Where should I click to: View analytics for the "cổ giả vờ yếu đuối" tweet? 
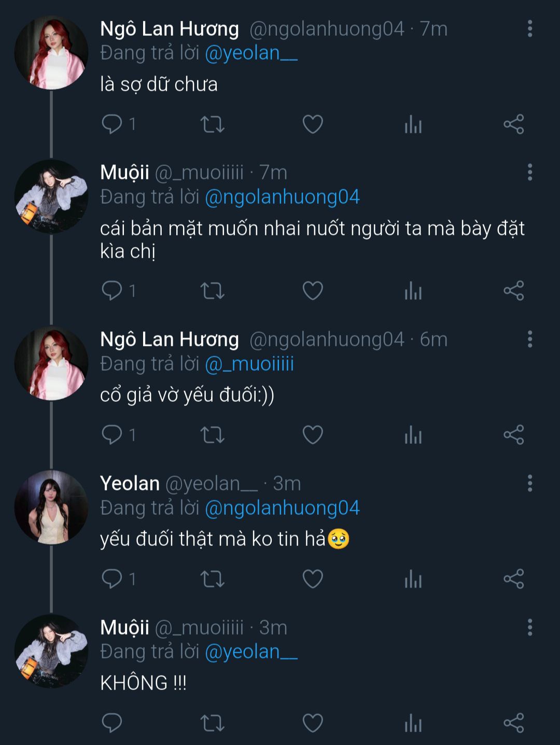(413, 434)
